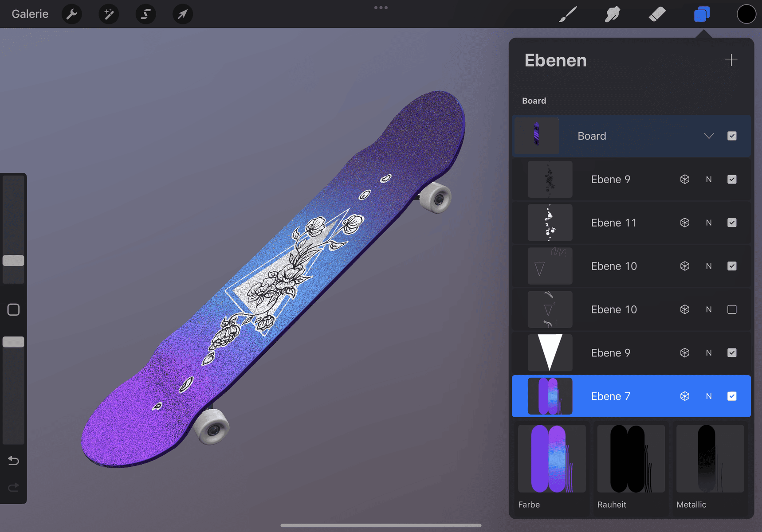The image size is (762, 532).
Task: Tap the iPad home indicator bar
Action: pyautogui.click(x=381, y=525)
